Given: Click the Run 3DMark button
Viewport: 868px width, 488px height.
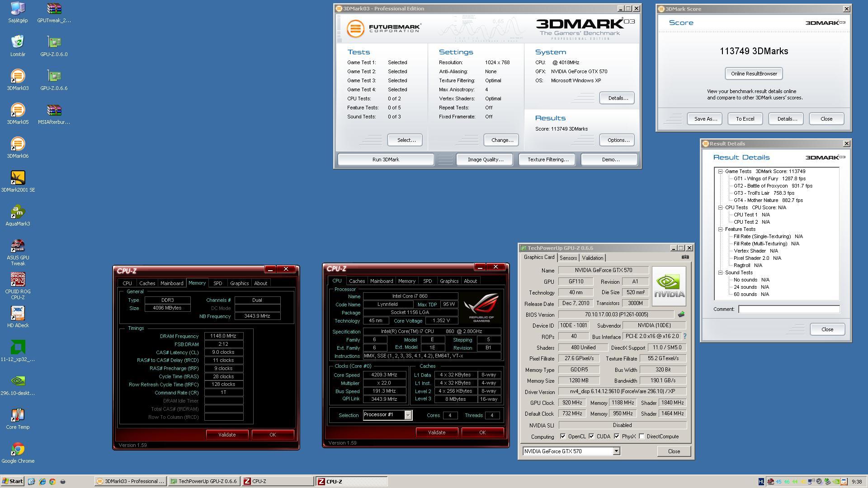Looking at the screenshot, I should (386, 160).
